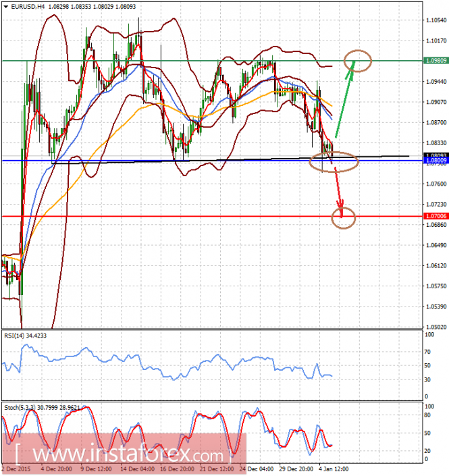The height and width of the screenshot is (476, 449).
Task: Select the red 1.07006 price level label
Action: (436, 216)
